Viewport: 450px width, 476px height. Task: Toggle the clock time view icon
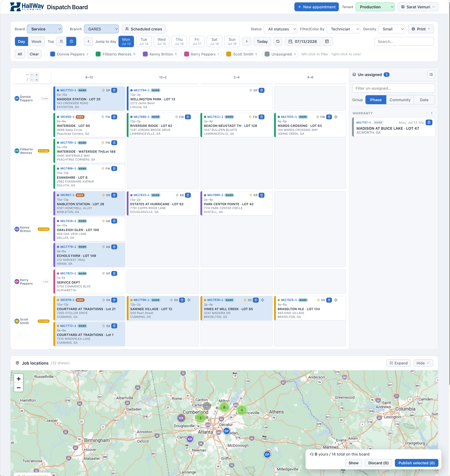tap(71, 41)
